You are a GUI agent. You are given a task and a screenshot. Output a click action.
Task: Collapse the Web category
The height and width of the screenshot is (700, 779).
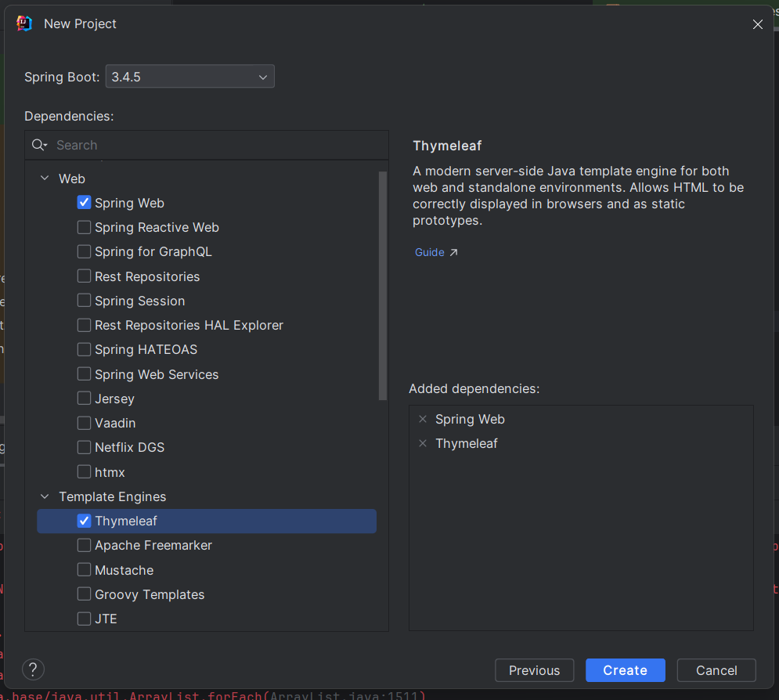pos(45,179)
